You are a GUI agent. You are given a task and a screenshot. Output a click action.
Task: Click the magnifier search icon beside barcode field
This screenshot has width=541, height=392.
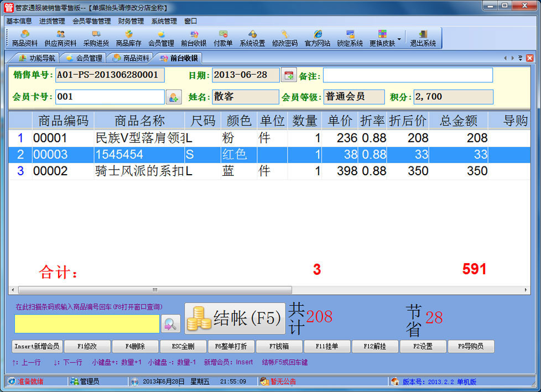[171, 324]
